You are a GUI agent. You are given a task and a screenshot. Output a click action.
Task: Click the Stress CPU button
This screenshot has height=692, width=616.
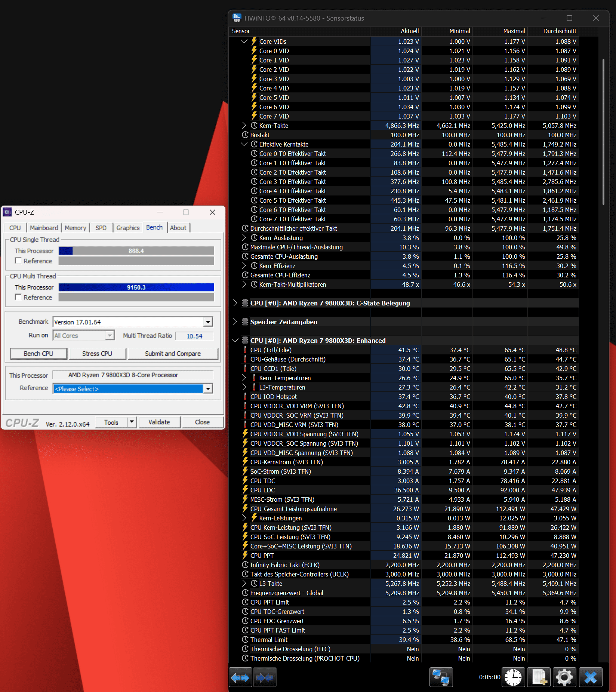coord(97,354)
